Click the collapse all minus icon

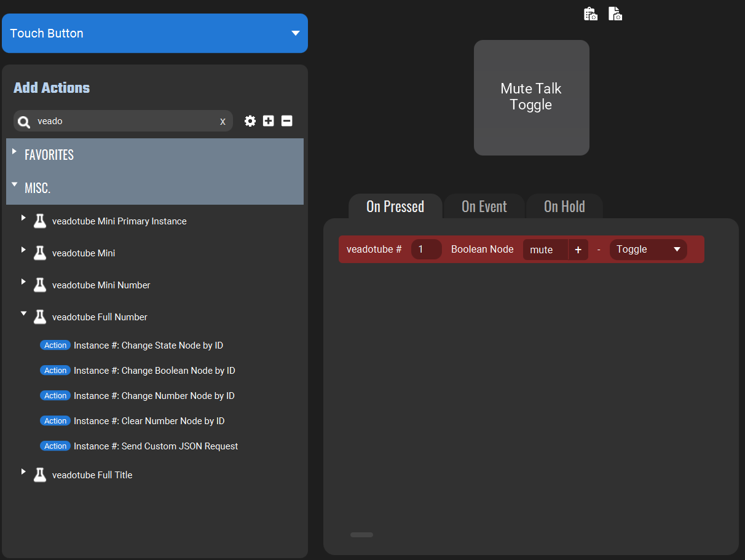pyautogui.click(x=286, y=121)
